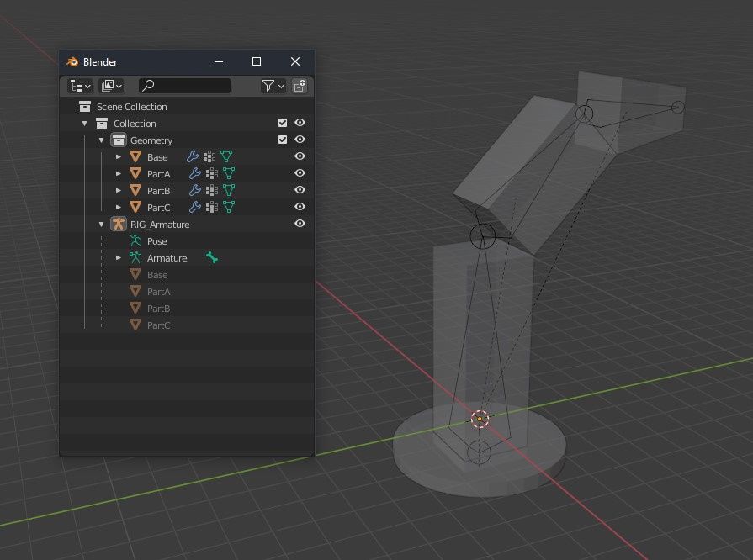Click the PartC vertex groups icon

212,208
